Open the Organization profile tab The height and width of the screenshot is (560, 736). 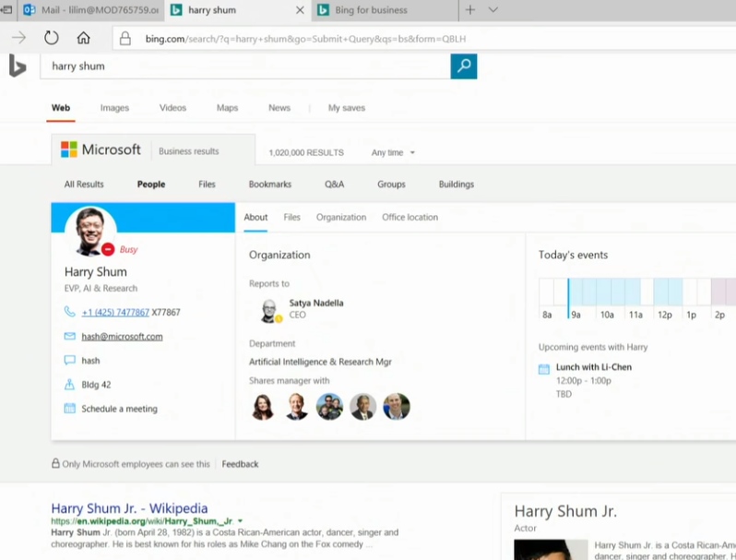tap(340, 218)
